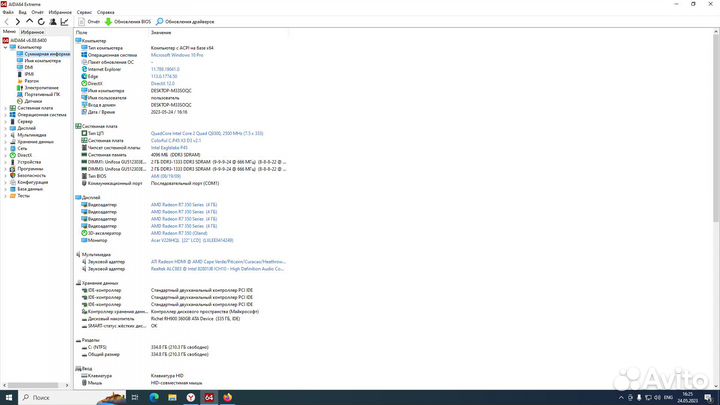Expand the Мультимедиа tree node

[6, 135]
